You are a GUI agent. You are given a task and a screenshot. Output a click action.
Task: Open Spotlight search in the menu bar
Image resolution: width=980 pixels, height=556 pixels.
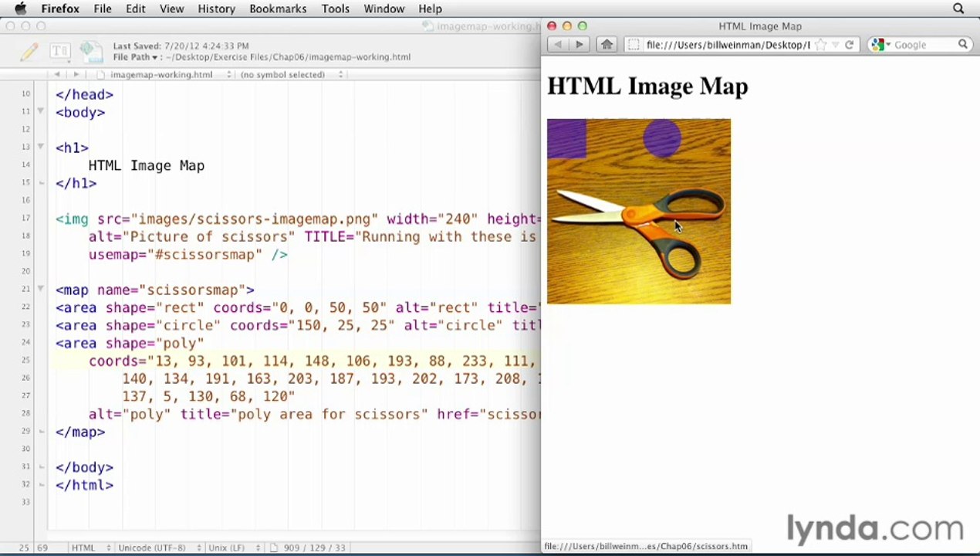[x=958, y=8]
